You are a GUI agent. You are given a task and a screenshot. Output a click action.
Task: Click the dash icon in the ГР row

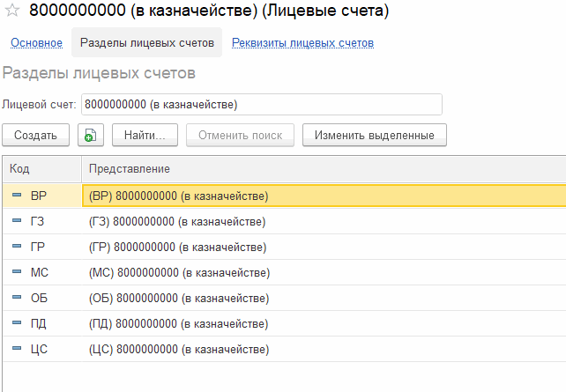17,247
